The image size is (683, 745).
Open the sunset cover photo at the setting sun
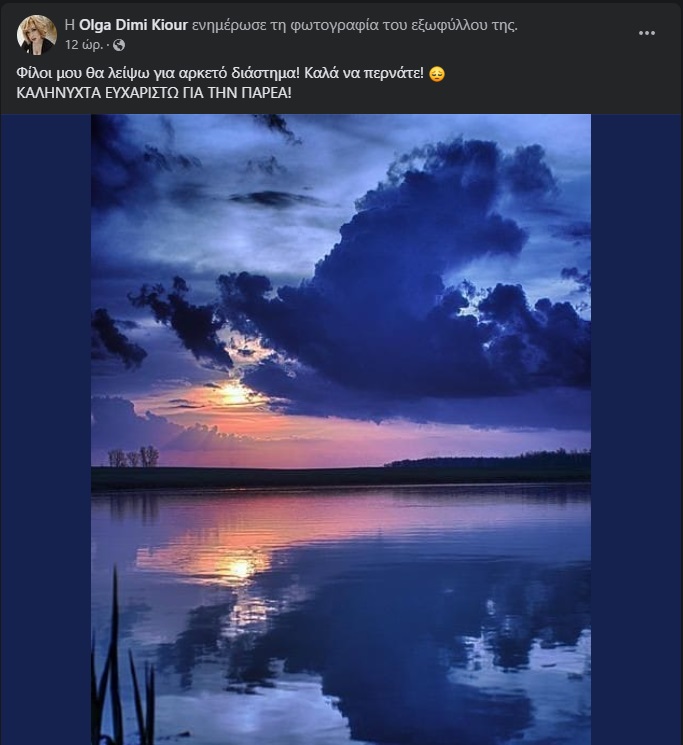tap(235, 393)
